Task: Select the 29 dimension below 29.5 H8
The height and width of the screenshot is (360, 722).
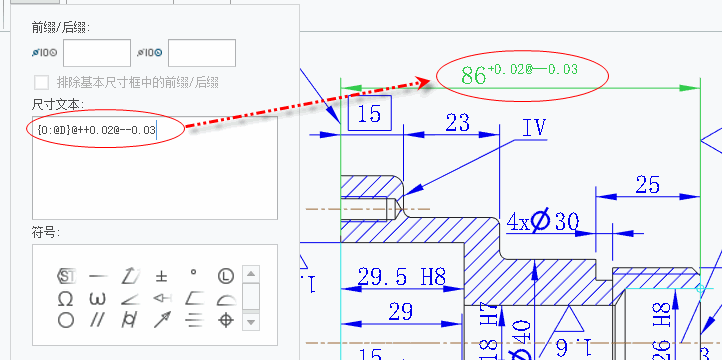Action: (x=400, y=312)
